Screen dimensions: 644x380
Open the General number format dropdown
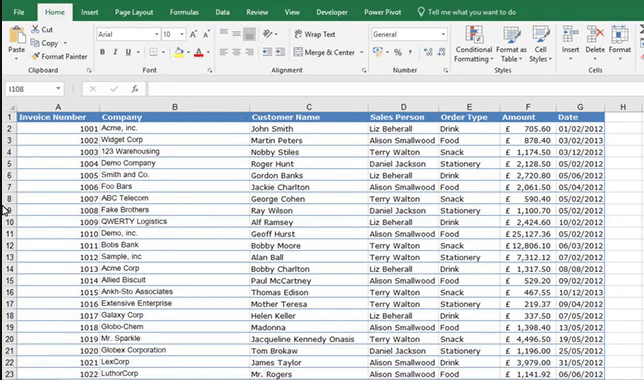tap(443, 34)
